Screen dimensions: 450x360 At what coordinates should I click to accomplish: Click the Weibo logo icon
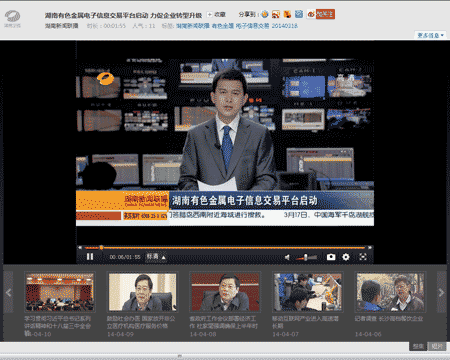[311, 14]
